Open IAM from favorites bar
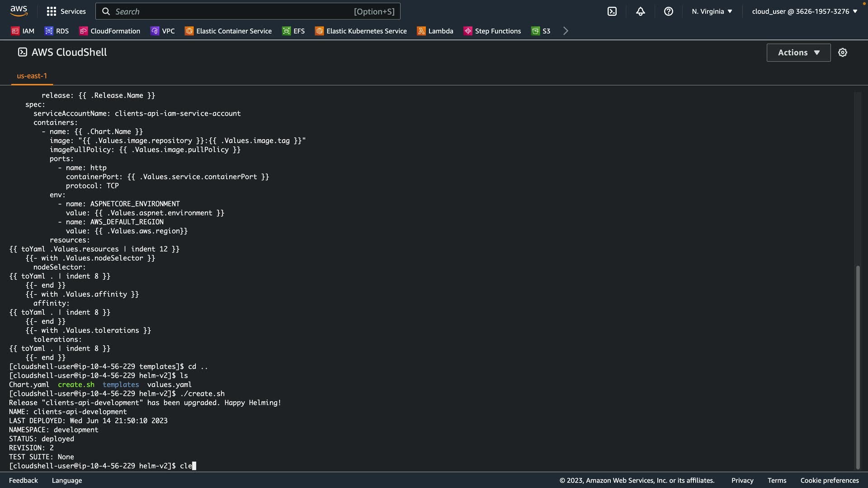868x488 pixels. point(23,31)
